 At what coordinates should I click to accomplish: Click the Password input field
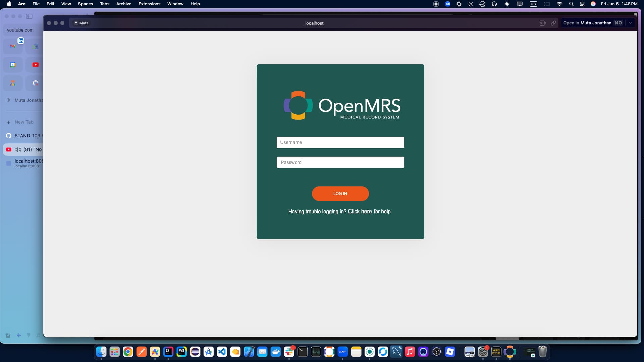click(340, 162)
